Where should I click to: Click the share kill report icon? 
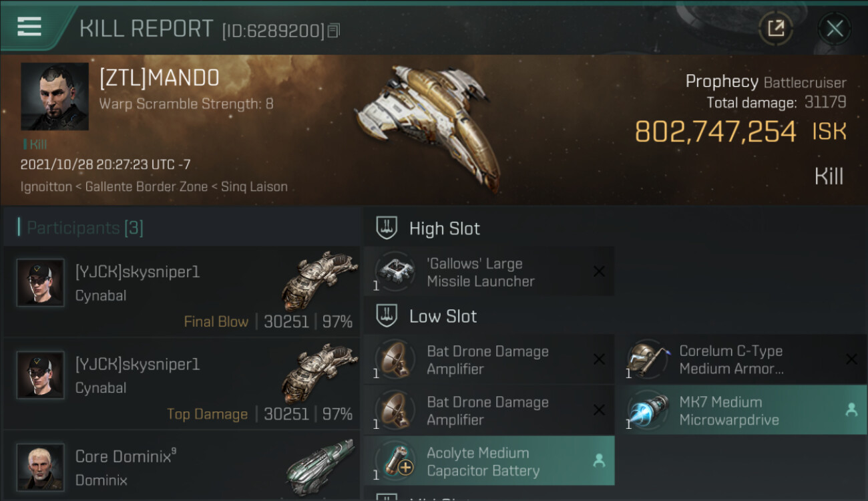pos(776,29)
